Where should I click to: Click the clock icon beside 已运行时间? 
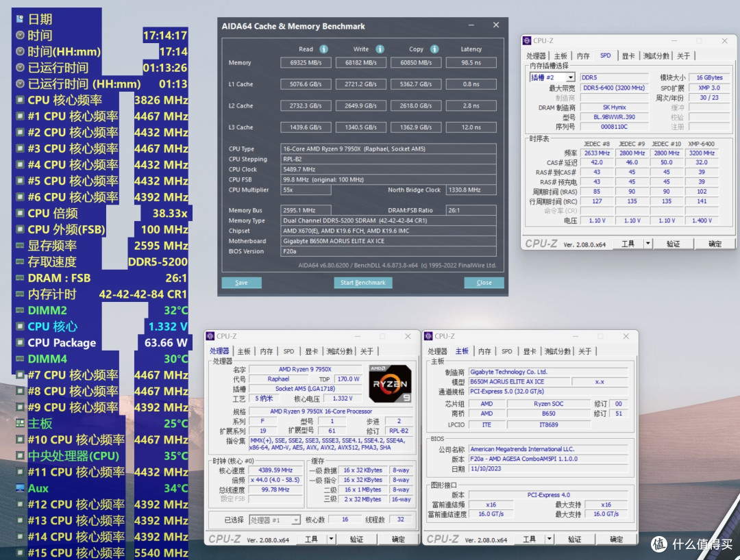click(x=20, y=68)
